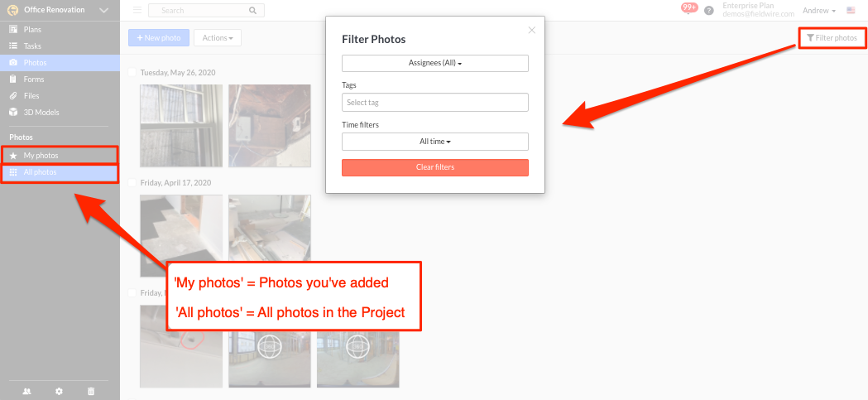This screenshot has height=400, width=868.
Task: Click the Select tag input field
Action: click(x=435, y=103)
